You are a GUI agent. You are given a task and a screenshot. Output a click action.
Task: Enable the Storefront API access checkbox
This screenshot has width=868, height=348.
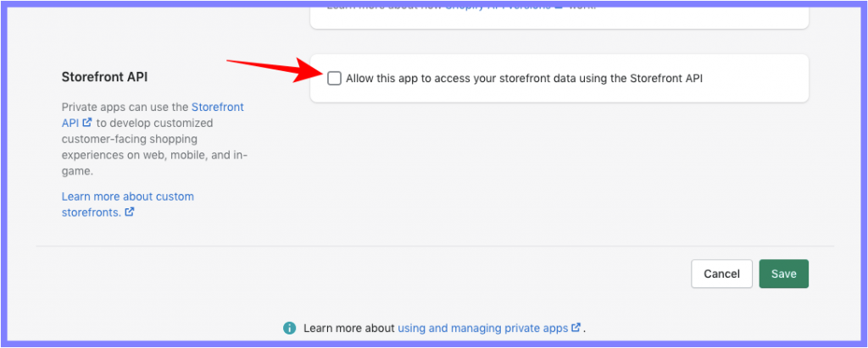(x=334, y=79)
